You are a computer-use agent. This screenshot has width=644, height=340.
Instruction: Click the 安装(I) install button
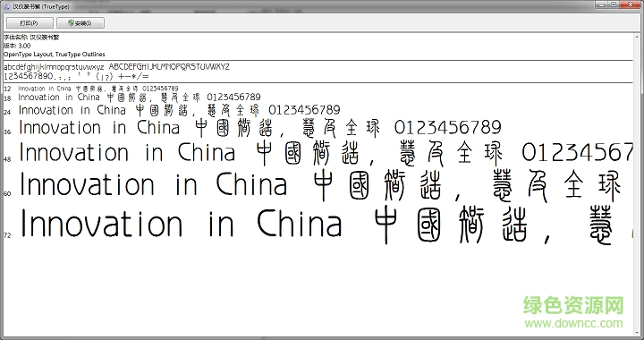[x=80, y=23]
